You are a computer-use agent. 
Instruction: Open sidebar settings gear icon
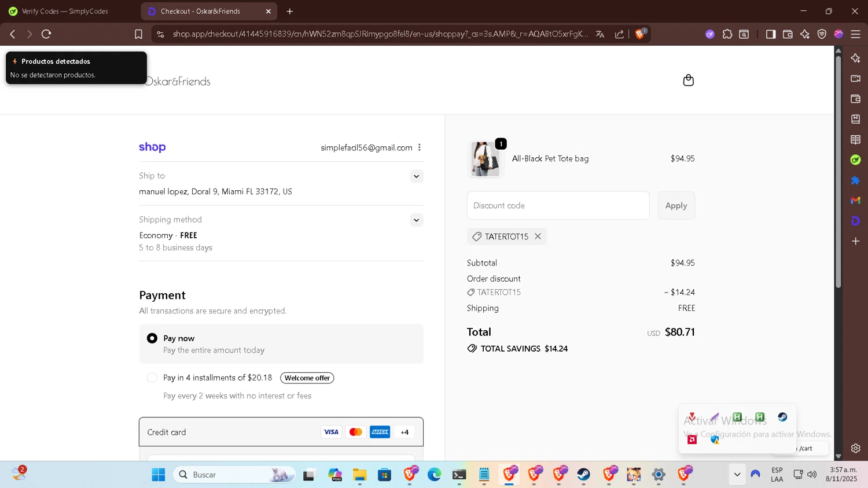(855, 448)
